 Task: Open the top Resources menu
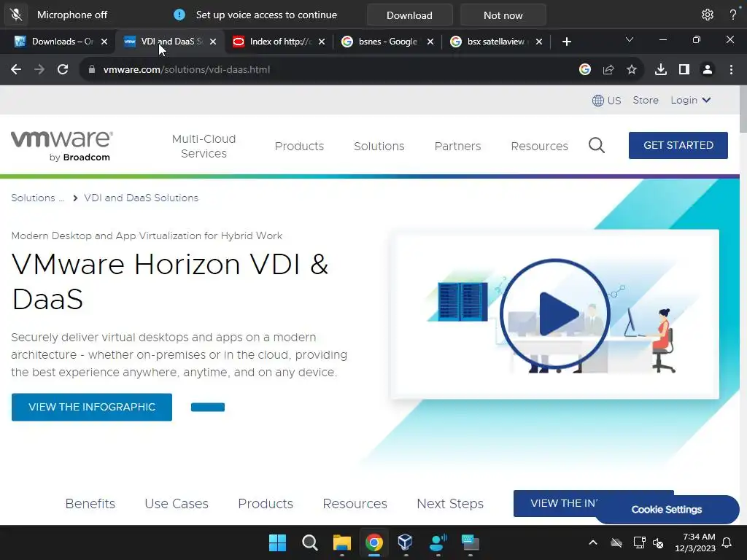[539, 146]
